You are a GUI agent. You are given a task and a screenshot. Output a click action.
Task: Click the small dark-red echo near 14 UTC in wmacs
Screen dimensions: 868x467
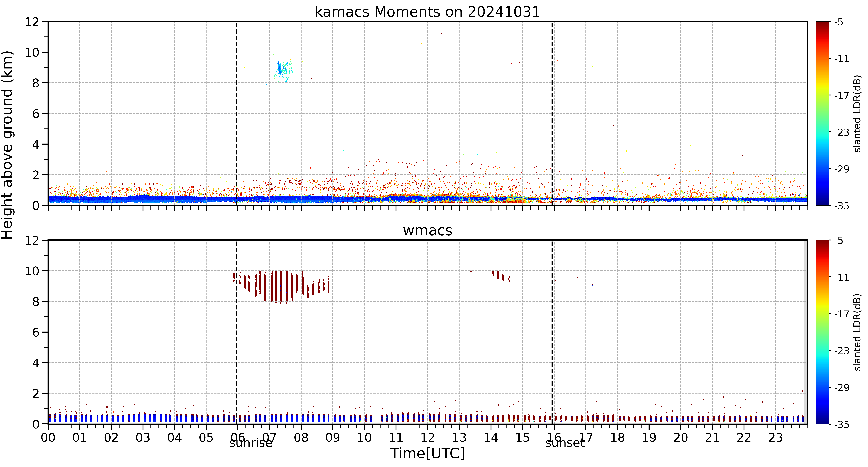pyautogui.click(x=501, y=276)
